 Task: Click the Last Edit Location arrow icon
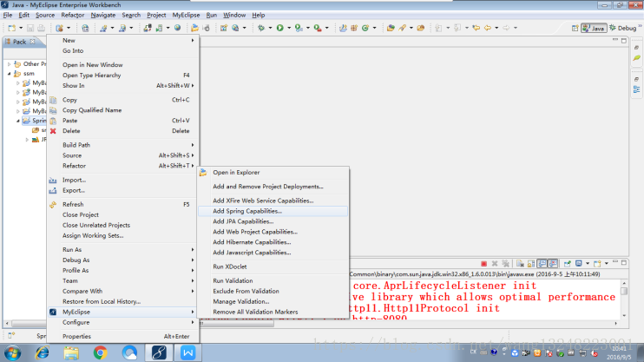coord(476,28)
